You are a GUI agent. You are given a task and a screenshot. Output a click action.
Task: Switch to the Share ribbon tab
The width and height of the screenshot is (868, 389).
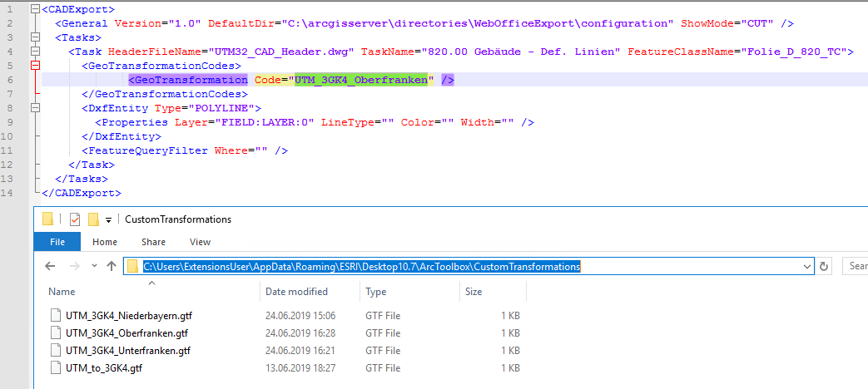click(x=153, y=242)
